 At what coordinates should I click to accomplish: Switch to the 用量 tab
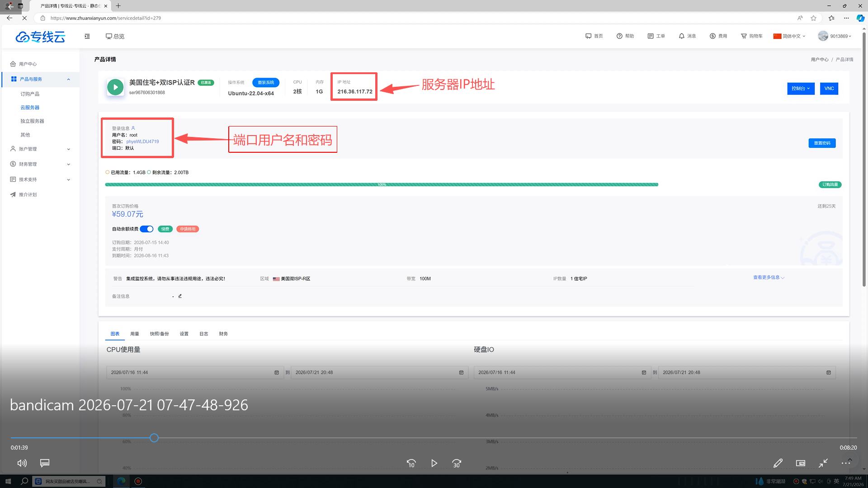click(135, 334)
